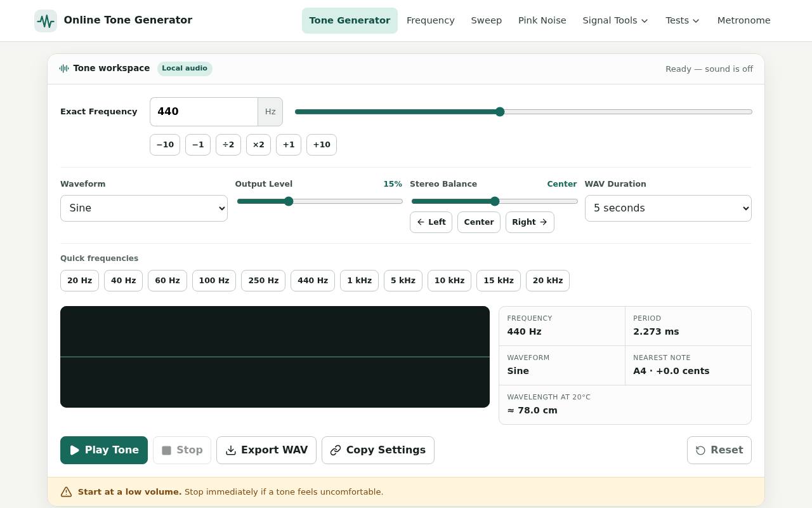
Task: Open the WAV Duration dropdown
Action: point(668,208)
